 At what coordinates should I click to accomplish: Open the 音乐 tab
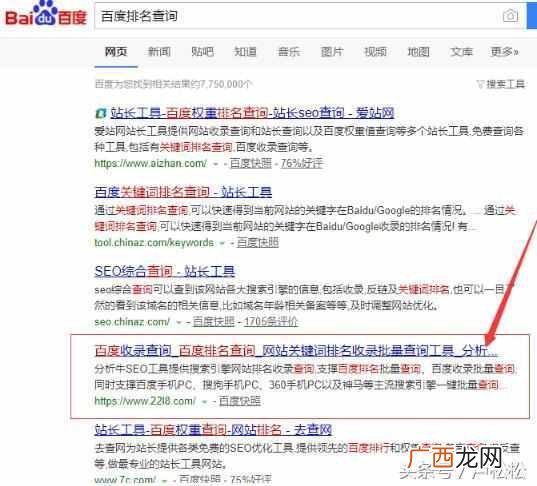[289, 52]
